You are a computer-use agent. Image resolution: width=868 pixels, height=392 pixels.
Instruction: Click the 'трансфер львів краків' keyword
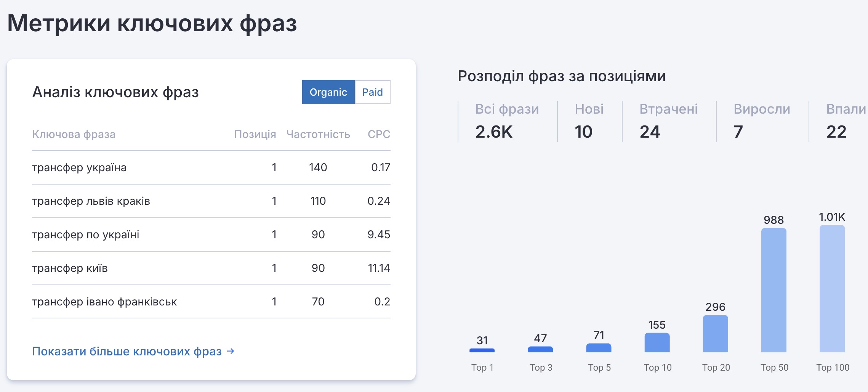click(x=91, y=201)
